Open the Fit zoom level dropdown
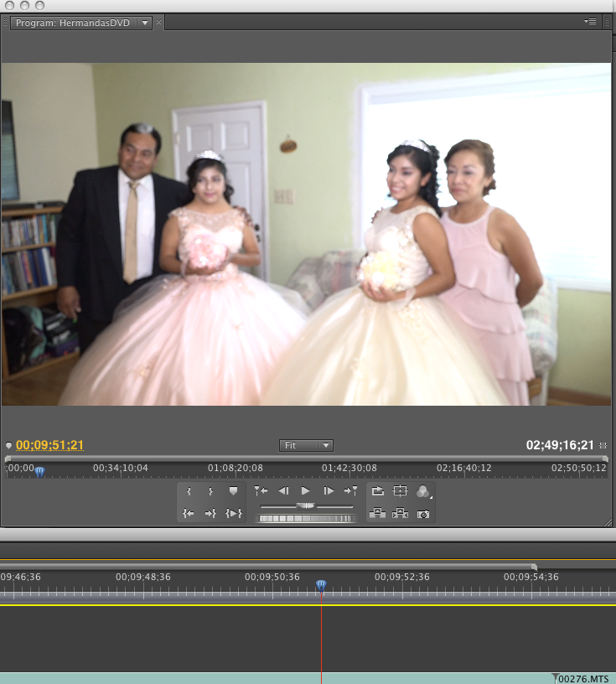616x684 pixels. pos(306,445)
